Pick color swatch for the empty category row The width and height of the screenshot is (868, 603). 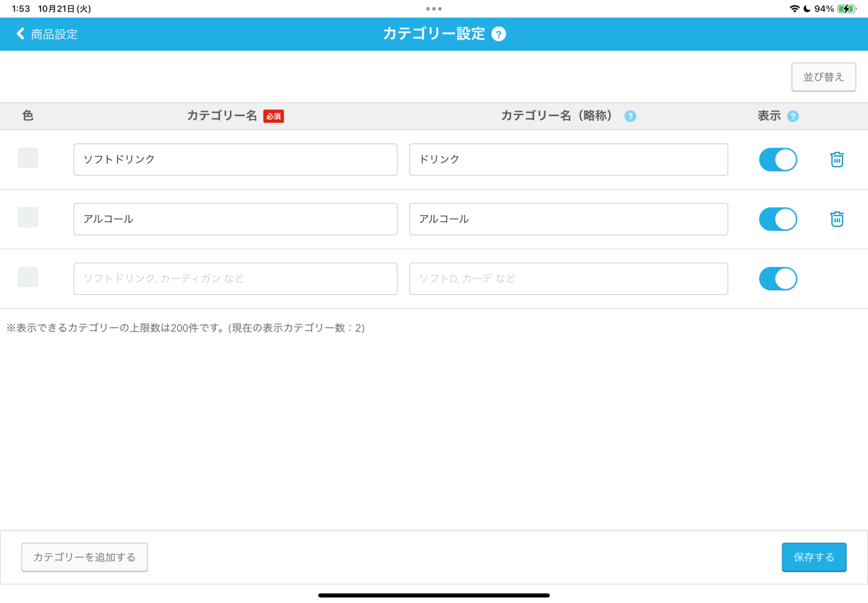point(28,277)
